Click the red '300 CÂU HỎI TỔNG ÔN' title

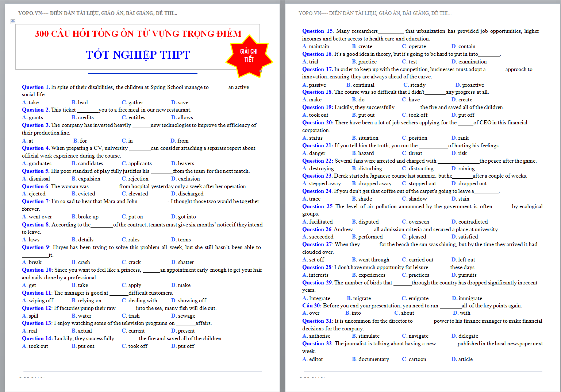click(x=138, y=34)
